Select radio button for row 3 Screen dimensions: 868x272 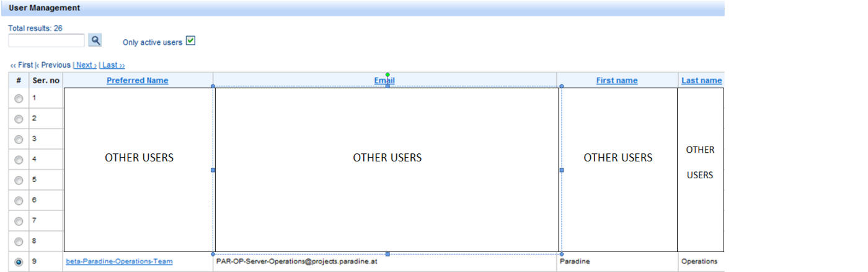pyautogui.click(x=19, y=139)
